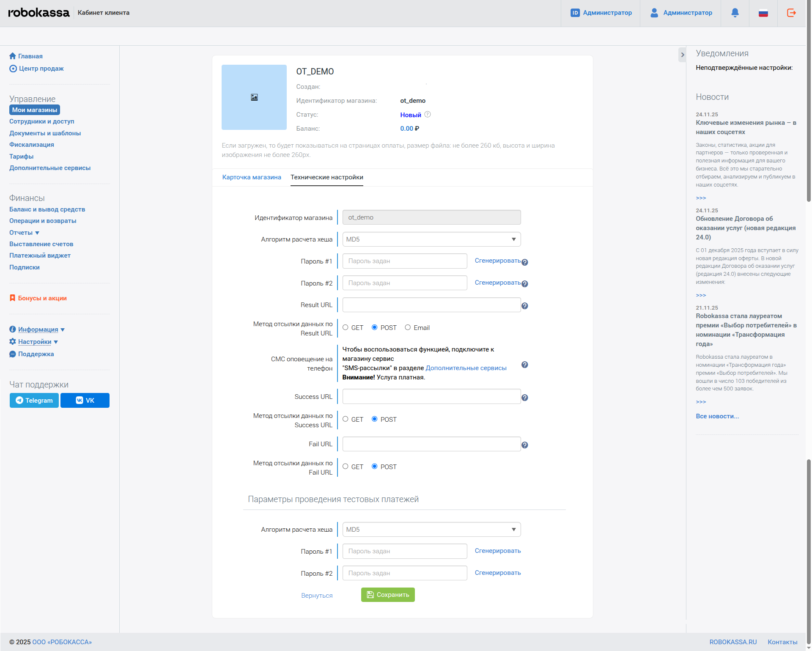Click help icon next to Result URL

(x=524, y=306)
